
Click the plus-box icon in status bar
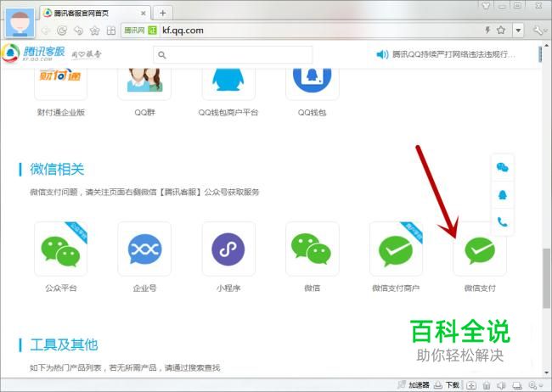[471, 385]
